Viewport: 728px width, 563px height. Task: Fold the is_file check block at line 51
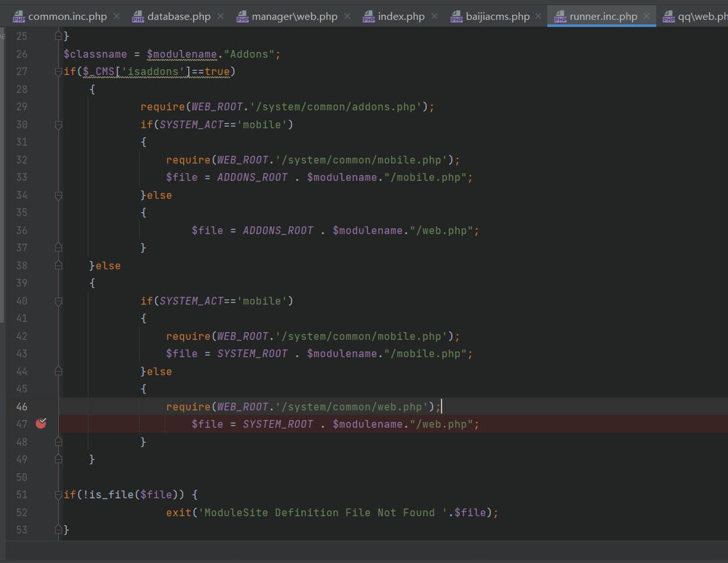pos(58,495)
